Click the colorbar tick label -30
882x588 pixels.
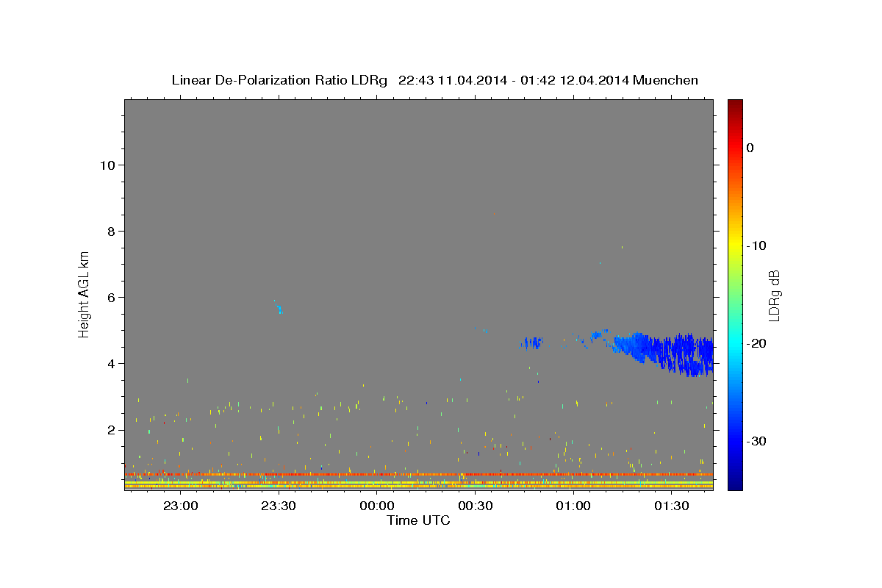coord(756,441)
